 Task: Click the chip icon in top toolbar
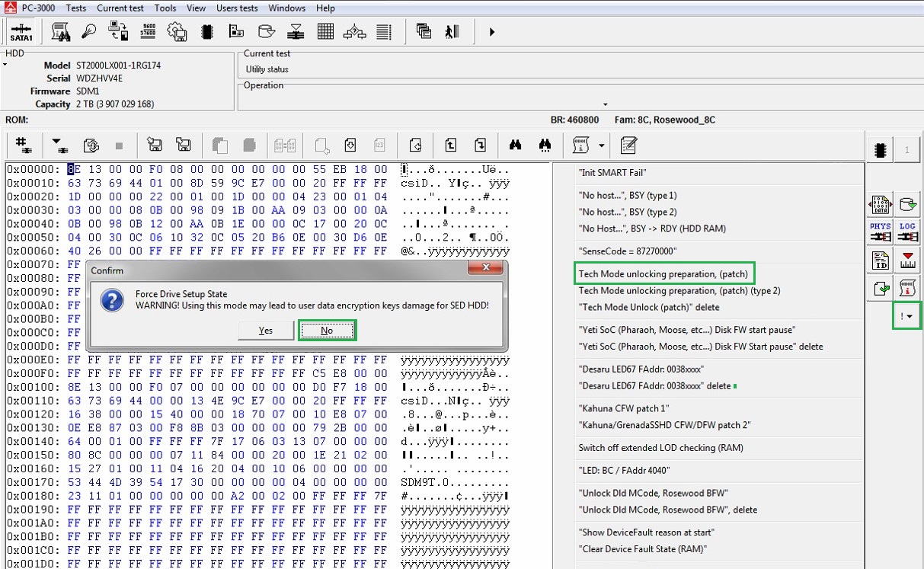[x=206, y=32]
